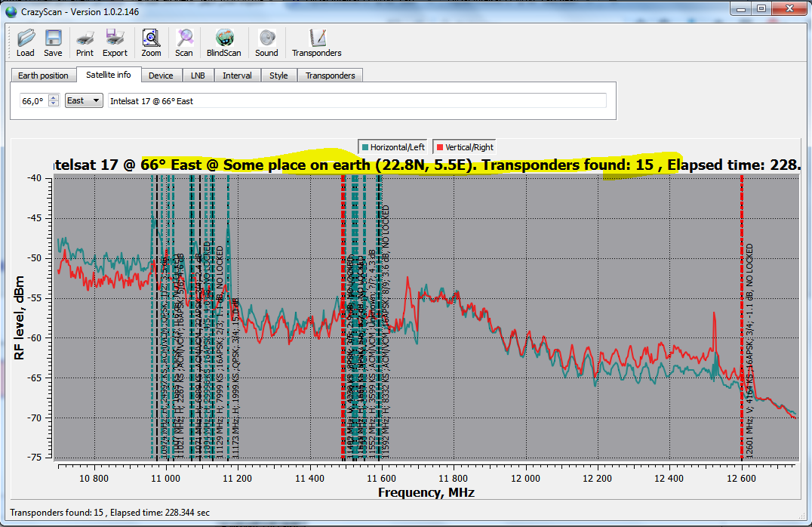The width and height of the screenshot is (812, 527).
Task: Toggle Horizontal/Left legend series
Action: click(x=392, y=147)
